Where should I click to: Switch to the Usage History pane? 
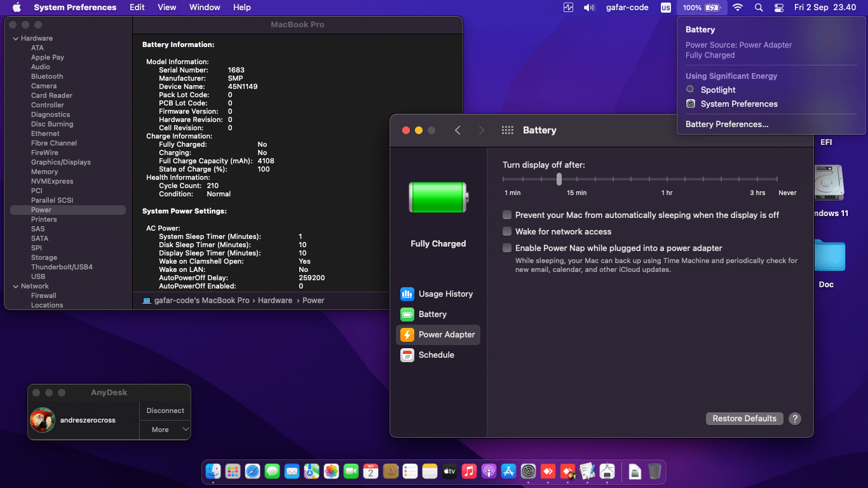coord(438,294)
